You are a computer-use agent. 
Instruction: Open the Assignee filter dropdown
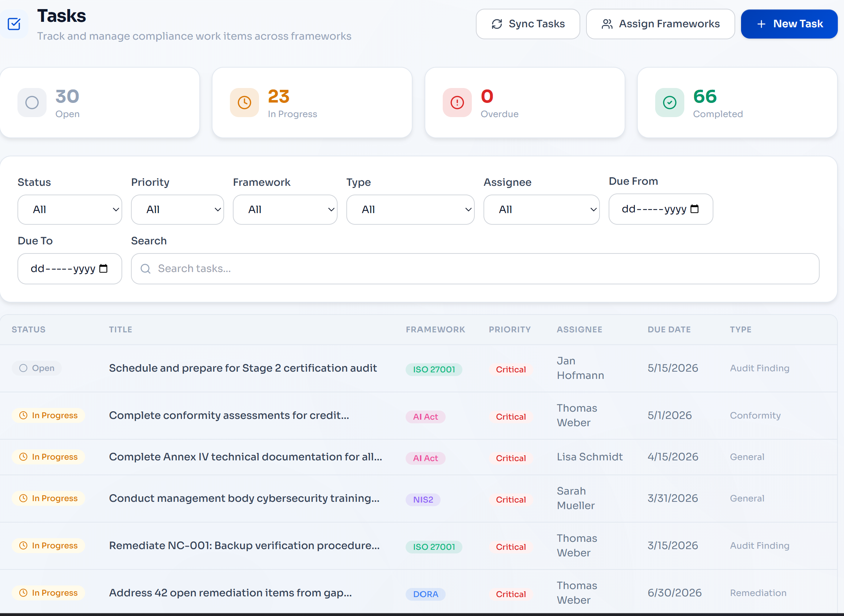pos(541,209)
